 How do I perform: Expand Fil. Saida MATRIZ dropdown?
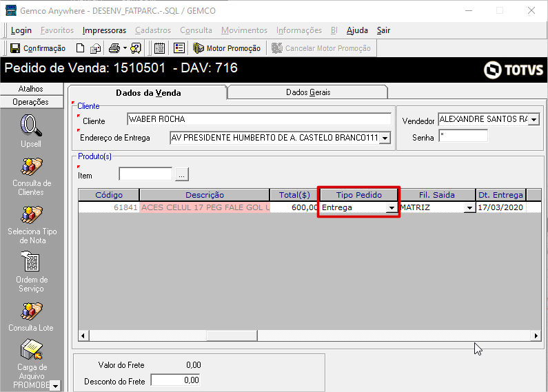pos(469,207)
